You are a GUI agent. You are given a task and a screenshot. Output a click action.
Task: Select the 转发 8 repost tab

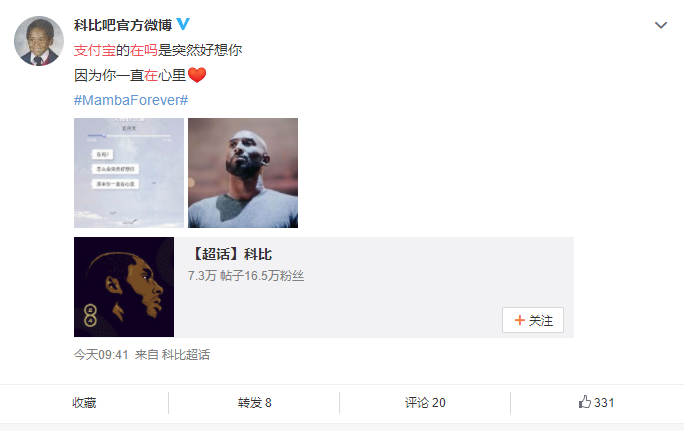coord(254,403)
